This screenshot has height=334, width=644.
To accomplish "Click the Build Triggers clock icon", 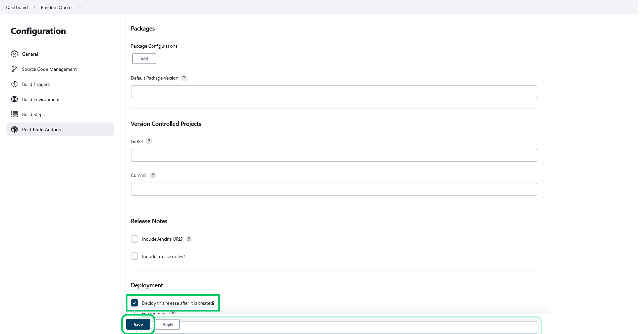I will (14, 84).
